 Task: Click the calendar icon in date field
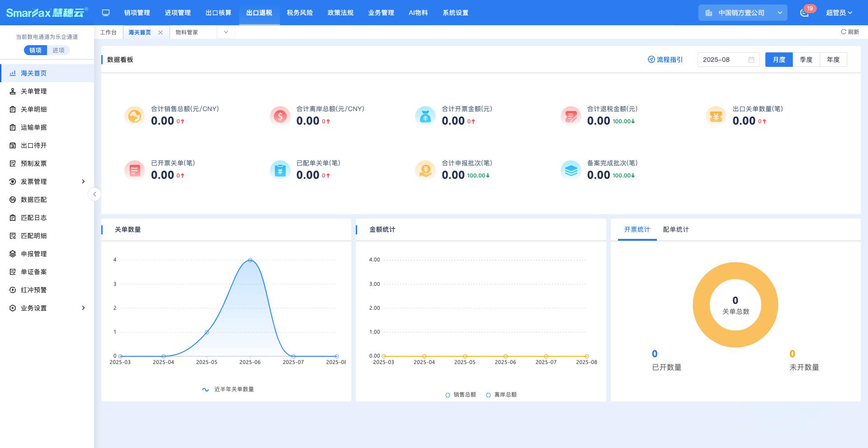(751, 60)
